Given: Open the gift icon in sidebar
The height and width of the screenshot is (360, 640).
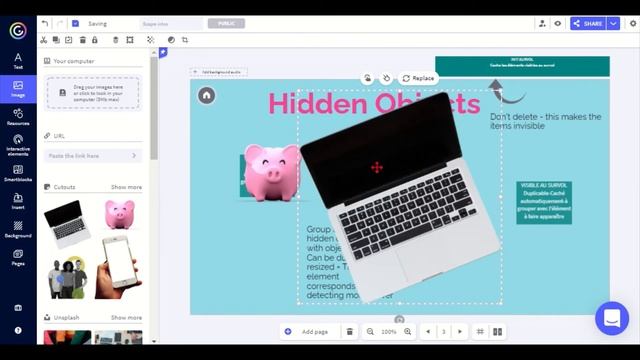Looking at the screenshot, I should [18, 308].
